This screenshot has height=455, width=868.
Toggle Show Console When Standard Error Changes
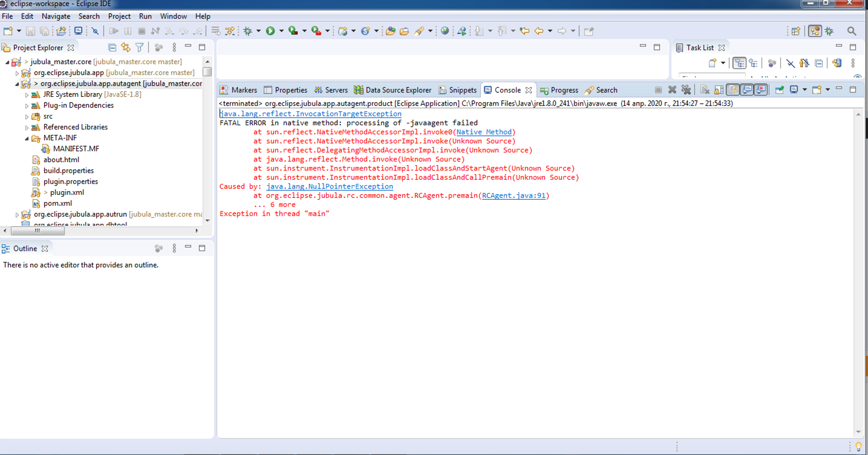761,90
